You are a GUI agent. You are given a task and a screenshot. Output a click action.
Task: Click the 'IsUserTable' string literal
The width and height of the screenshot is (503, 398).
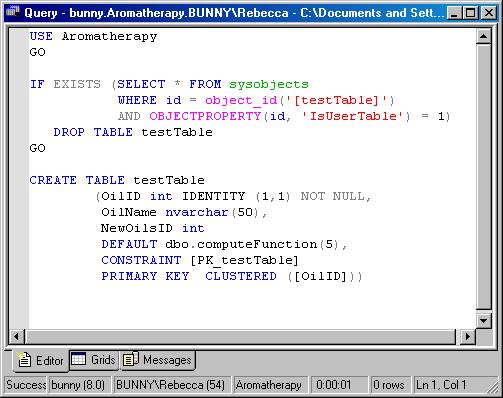[x=353, y=116]
